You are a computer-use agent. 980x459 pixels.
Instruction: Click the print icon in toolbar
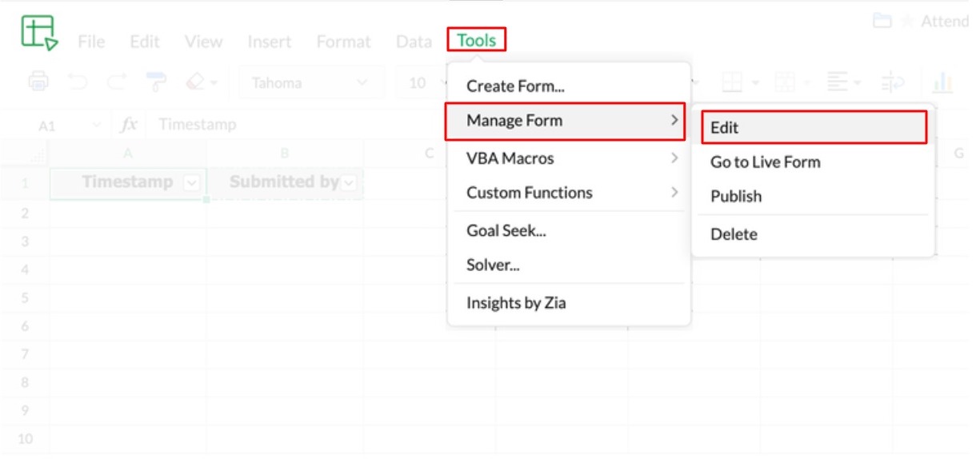pos(38,82)
